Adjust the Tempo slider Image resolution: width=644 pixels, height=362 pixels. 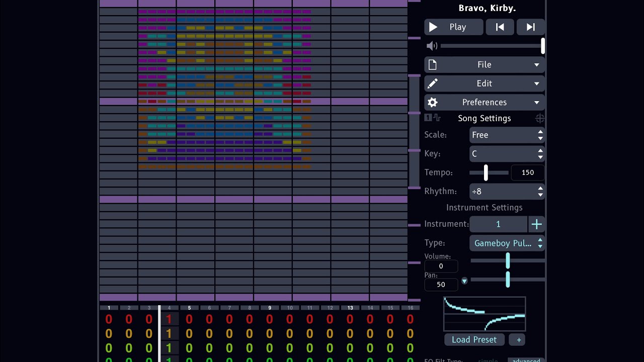pyautogui.click(x=489, y=172)
